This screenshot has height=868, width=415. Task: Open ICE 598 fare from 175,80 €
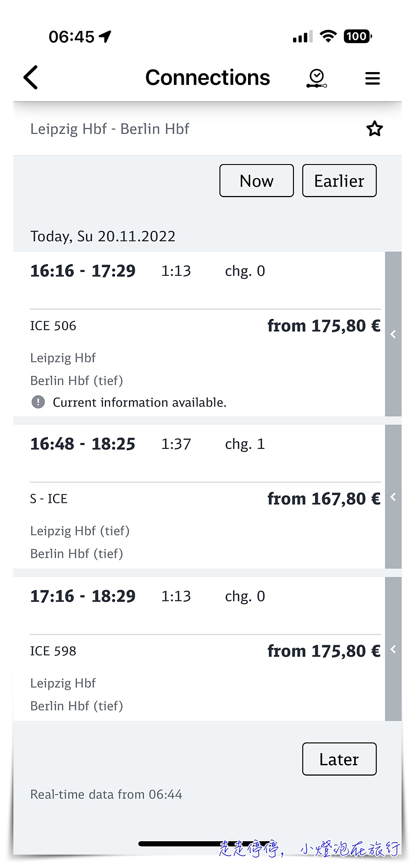tap(324, 651)
